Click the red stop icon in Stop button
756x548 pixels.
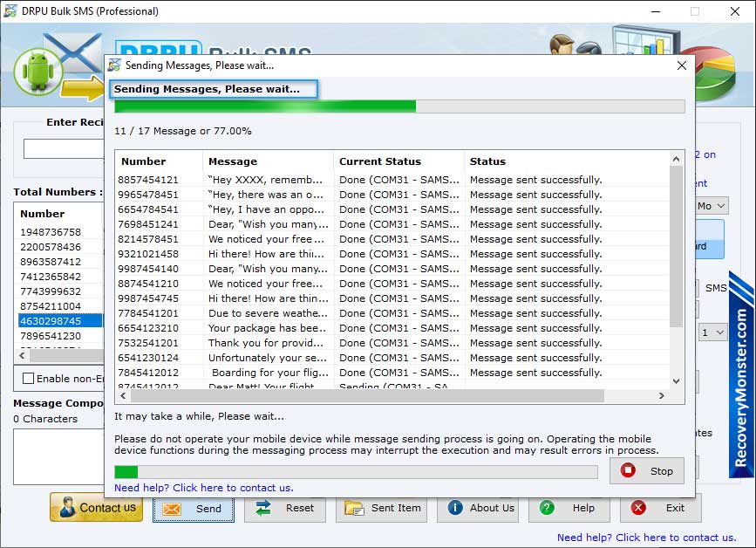(628, 470)
